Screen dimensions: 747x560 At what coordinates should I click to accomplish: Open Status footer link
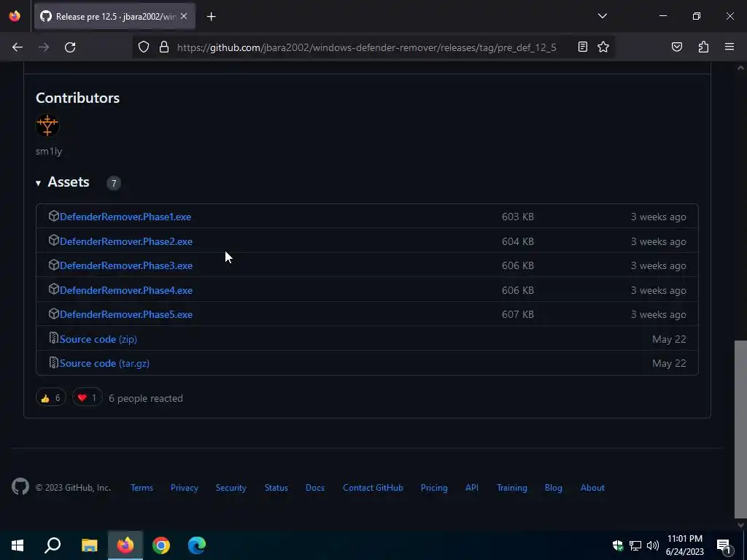click(x=276, y=488)
